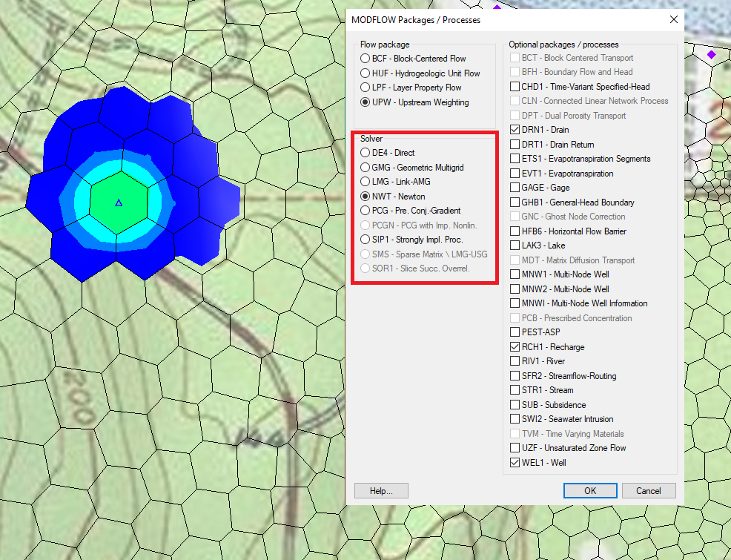Dismiss the dialog with Cancel
Screen dimensions: 731x560
click(649, 490)
